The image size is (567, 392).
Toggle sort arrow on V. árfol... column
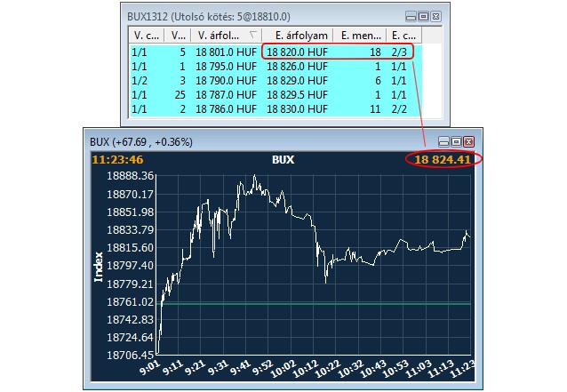tap(253, 35)
